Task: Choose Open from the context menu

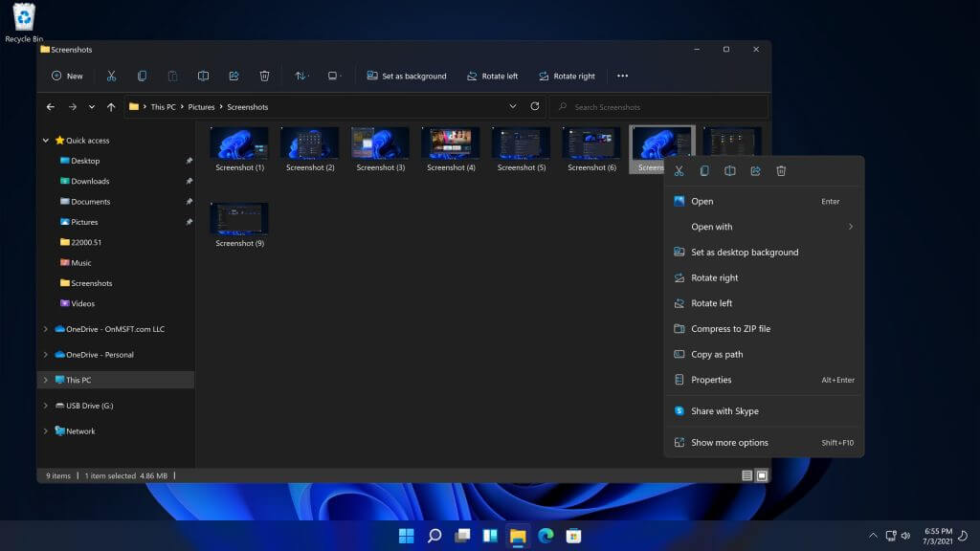Action: click(x=764, y=201)
